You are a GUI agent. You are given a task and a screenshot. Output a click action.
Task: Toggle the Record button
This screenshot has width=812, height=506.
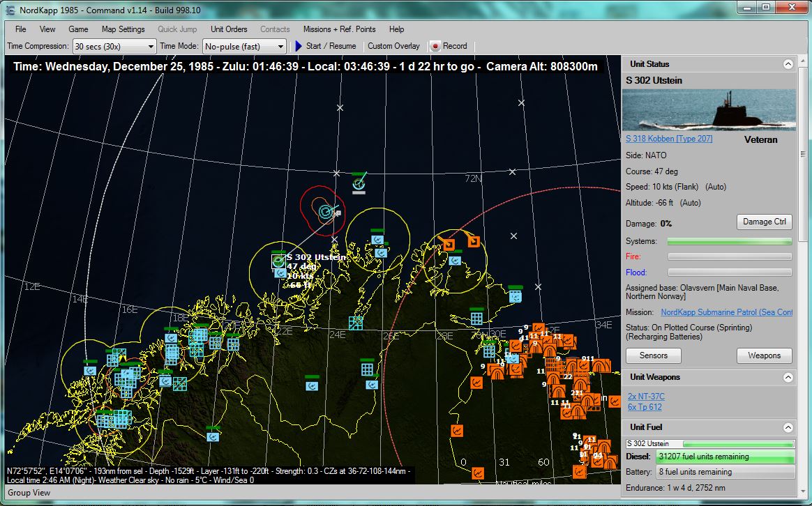[449, 46]
